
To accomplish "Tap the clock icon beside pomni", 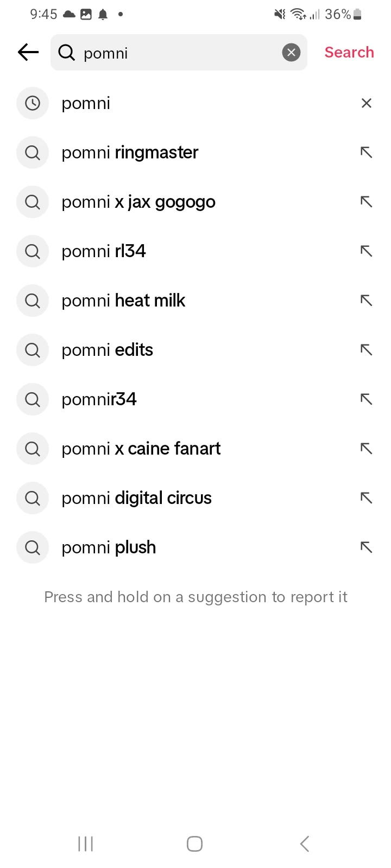I will [33, 103].
